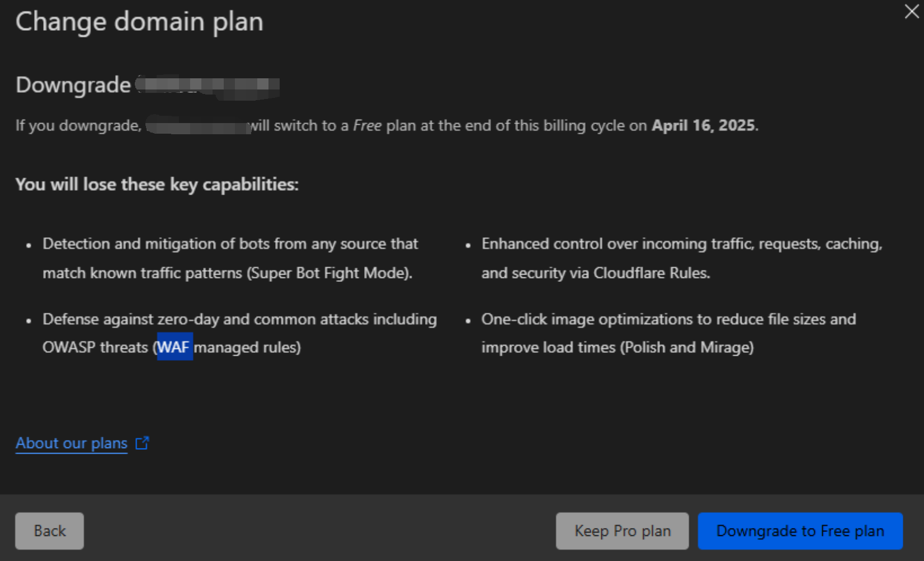Click the Change domain plan title
924x561 pixels.
coord(139,22)
